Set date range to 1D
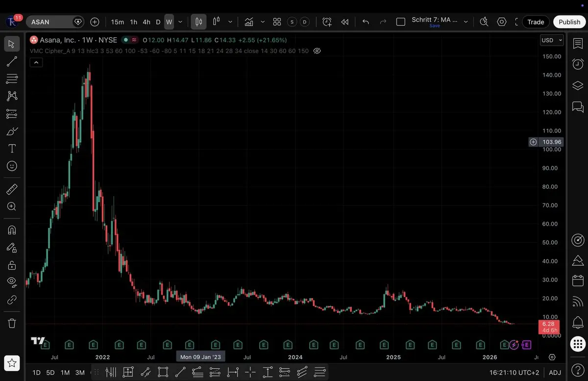The height and width of the screenshot is (381, 588). 36,373
